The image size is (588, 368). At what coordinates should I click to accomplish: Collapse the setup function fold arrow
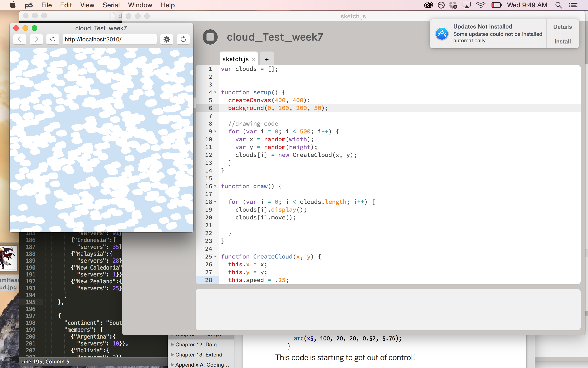pyautogui.click(x=215, y=92)
